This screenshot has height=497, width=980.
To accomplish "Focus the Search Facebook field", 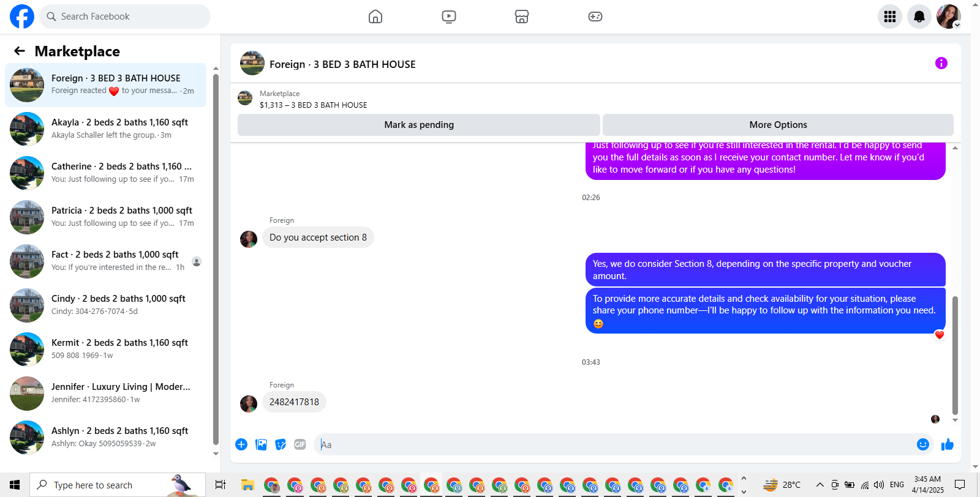I will pyautogui.click(x=125, y=17).
